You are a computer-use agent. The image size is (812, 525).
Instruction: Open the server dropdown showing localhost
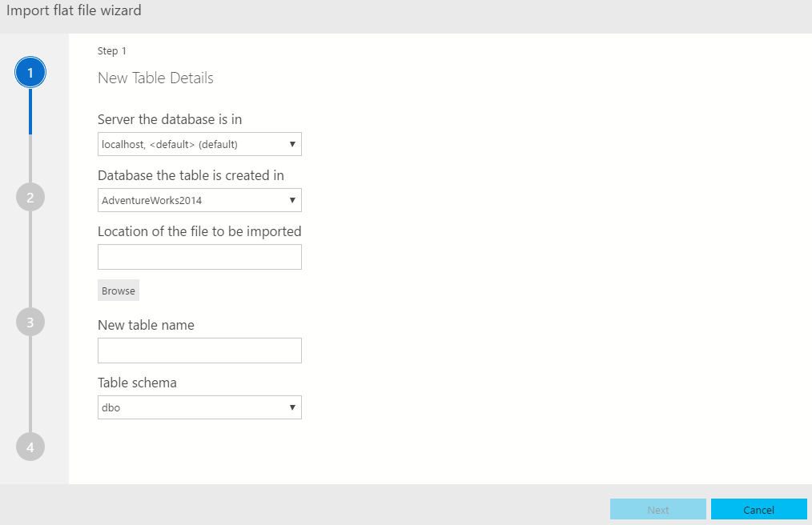point(199,144)
